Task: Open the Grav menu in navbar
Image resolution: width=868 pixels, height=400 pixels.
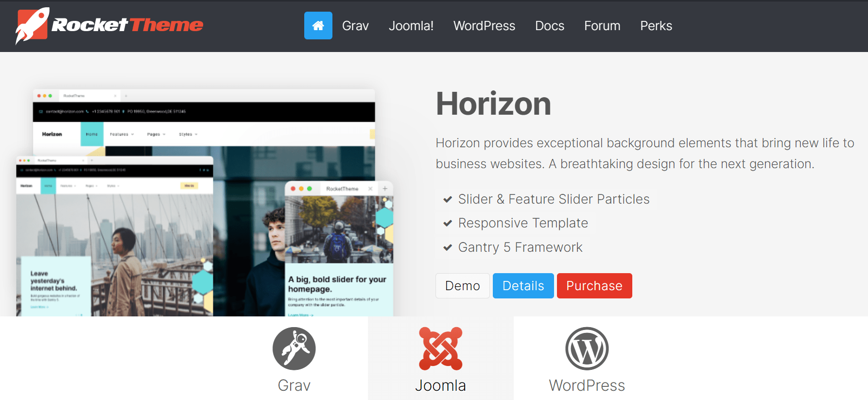Action: coord(355,26)
